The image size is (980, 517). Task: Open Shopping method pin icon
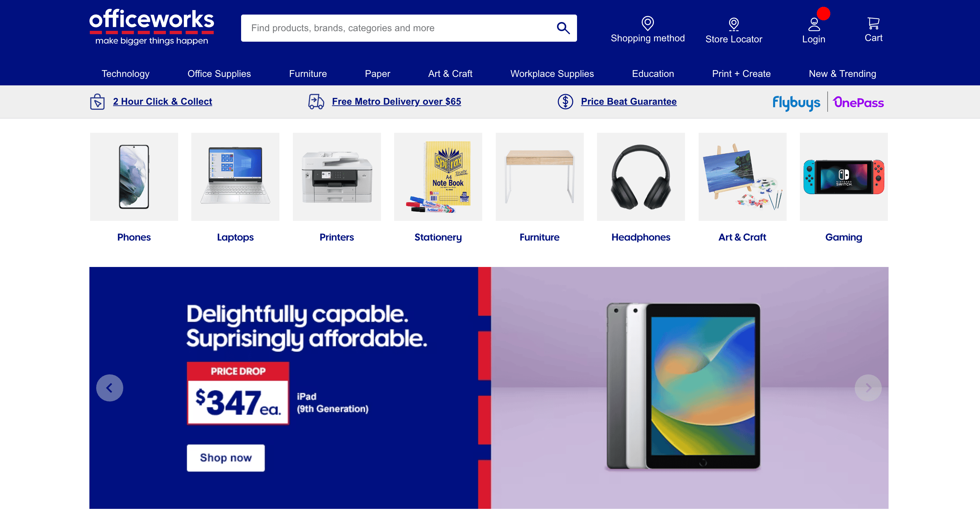(647, 23)
